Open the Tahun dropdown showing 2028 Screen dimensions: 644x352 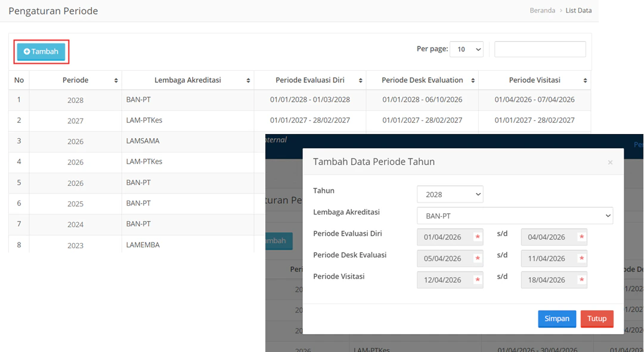pos(450,194)
